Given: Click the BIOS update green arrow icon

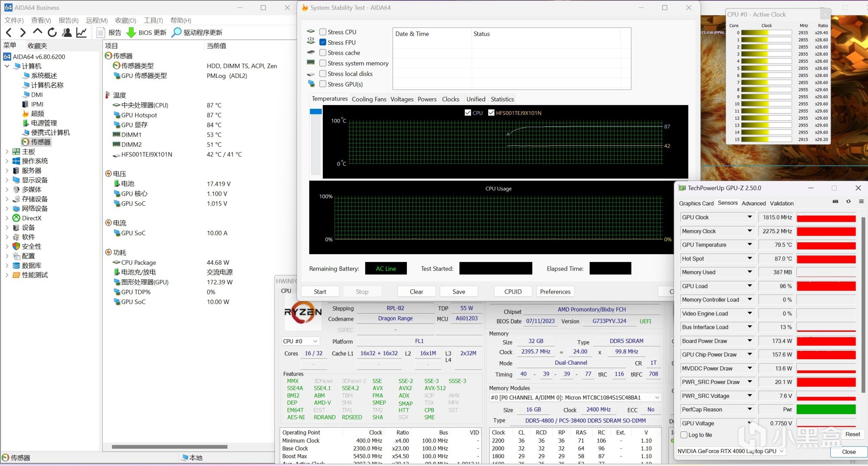Looking at the screenshot, I should pos(131,33).
